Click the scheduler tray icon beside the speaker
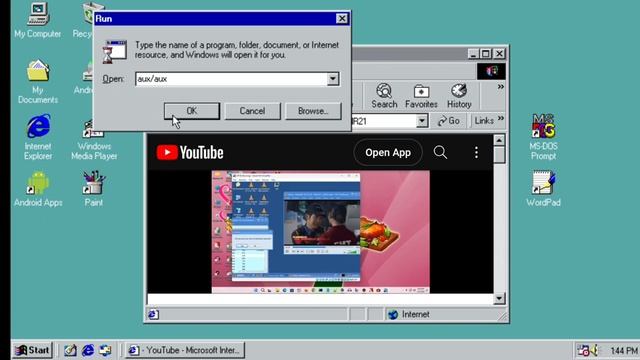Viewport: 640px width, 360px height. 583,350
